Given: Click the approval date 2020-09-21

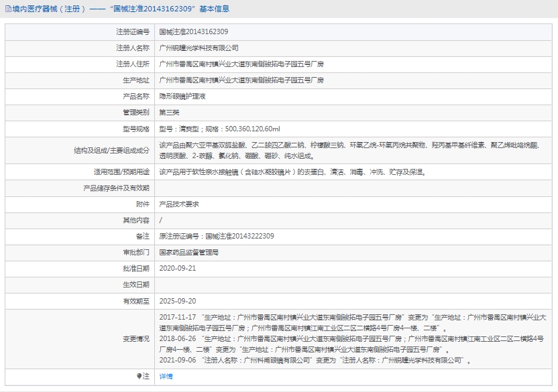Looking at the screenshot, I should pyautogui.click(x=177, y=268).
